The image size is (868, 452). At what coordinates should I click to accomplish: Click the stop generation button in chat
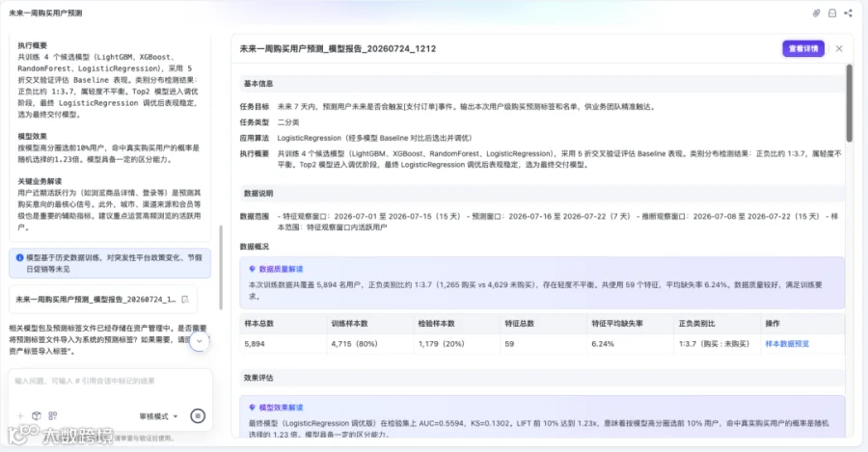[x=198, y=416]
